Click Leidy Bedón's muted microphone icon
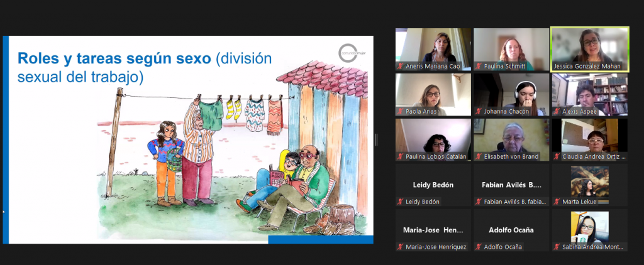The image size is (644, 265). pyautogui.click(x=400, y=202)
